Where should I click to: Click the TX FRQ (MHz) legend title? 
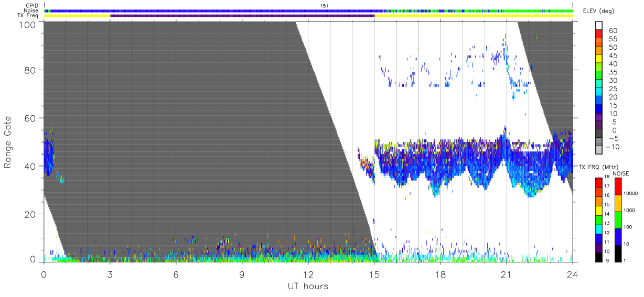(x=599, y=167)
